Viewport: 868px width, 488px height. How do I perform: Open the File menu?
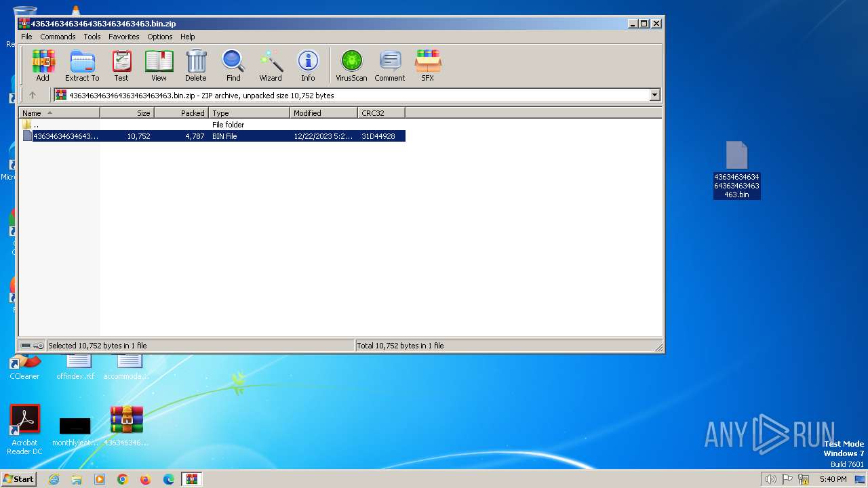tap(26, 37)
